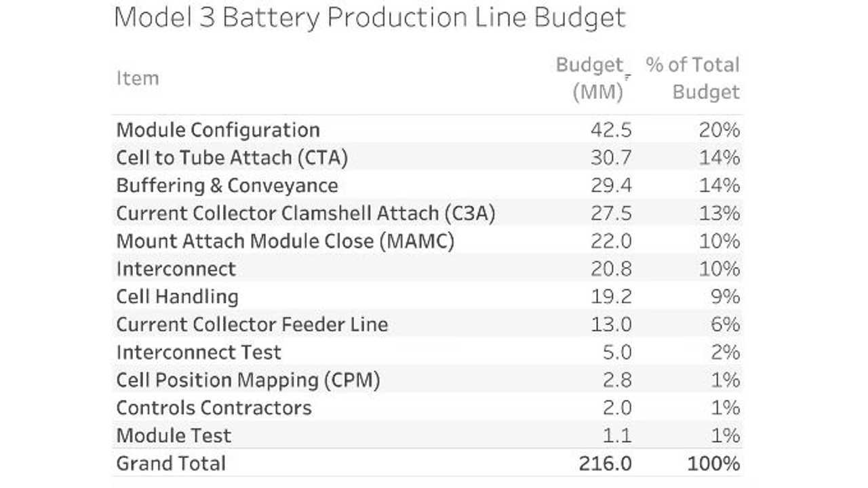Select the Cell Position Mapping (CPM) label

pyautogui.click(x=248, y=380)
